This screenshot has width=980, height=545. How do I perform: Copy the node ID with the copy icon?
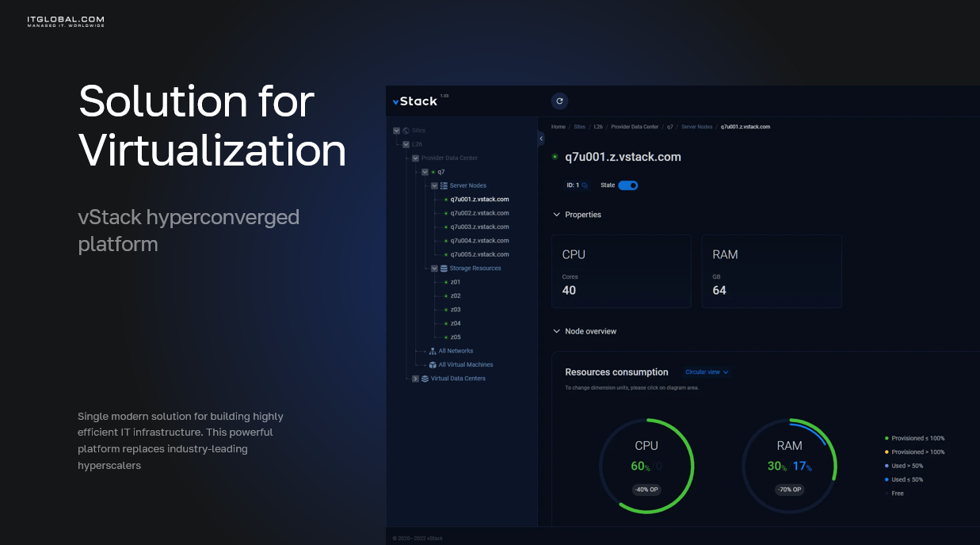pyautogui.click(x=585, y=185)
